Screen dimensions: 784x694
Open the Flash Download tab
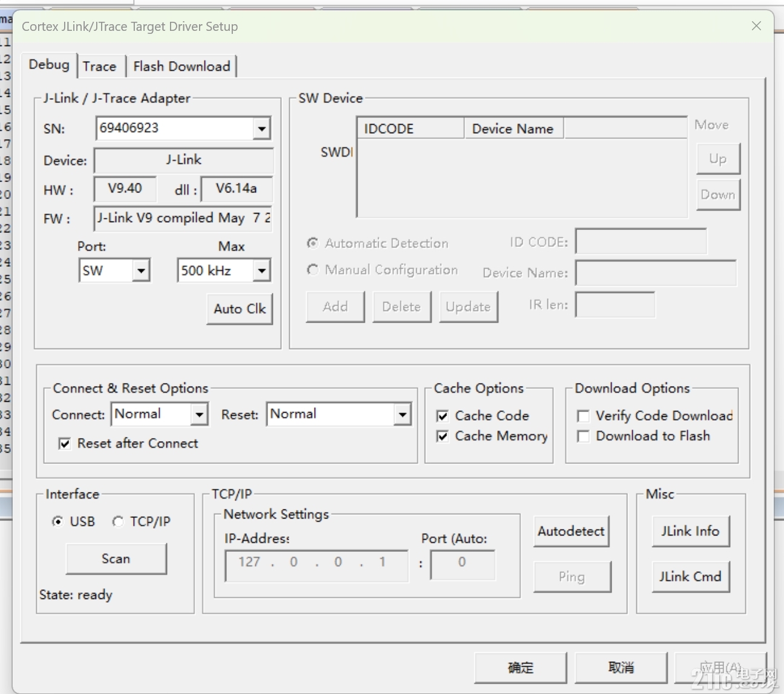pyautogui.click(x=181, y=67)
